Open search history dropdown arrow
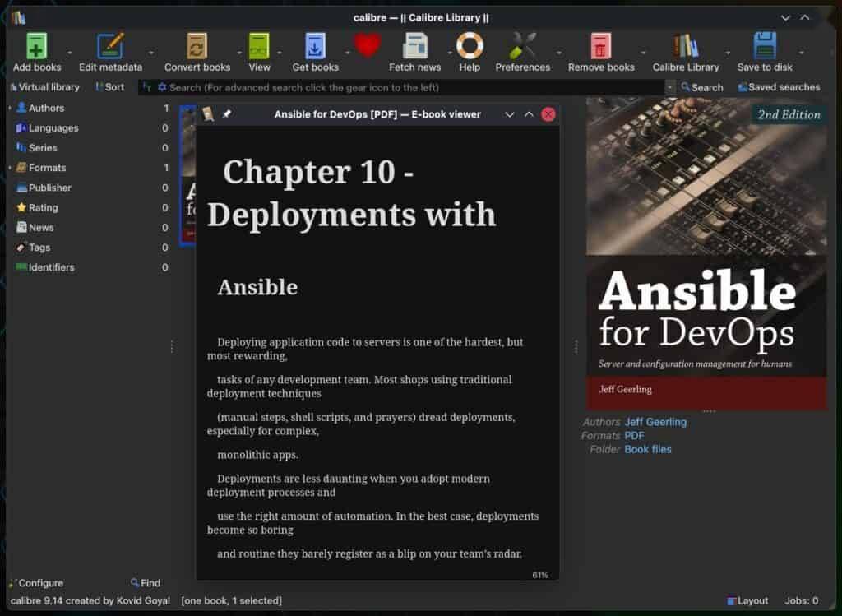 pyautogui.click(x=669, y=87)
